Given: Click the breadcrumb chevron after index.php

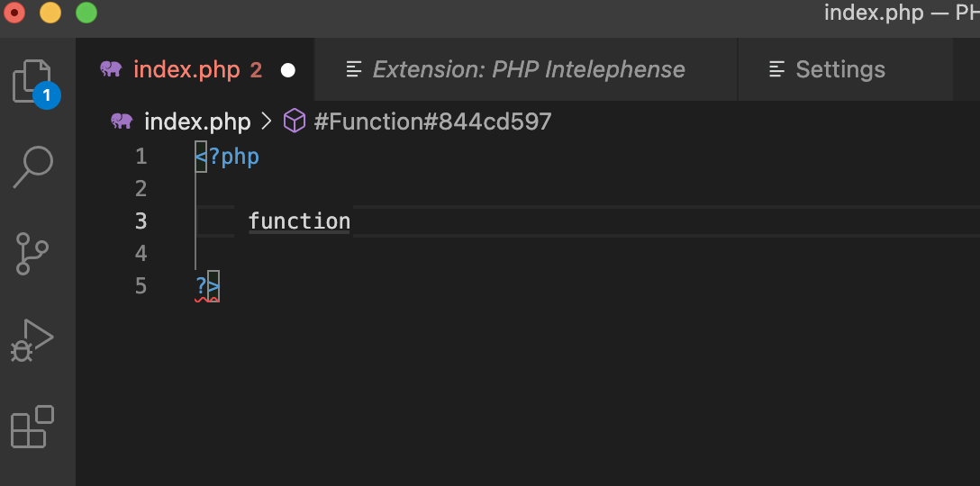Looking at the screenshot, I should click(267, 121).
